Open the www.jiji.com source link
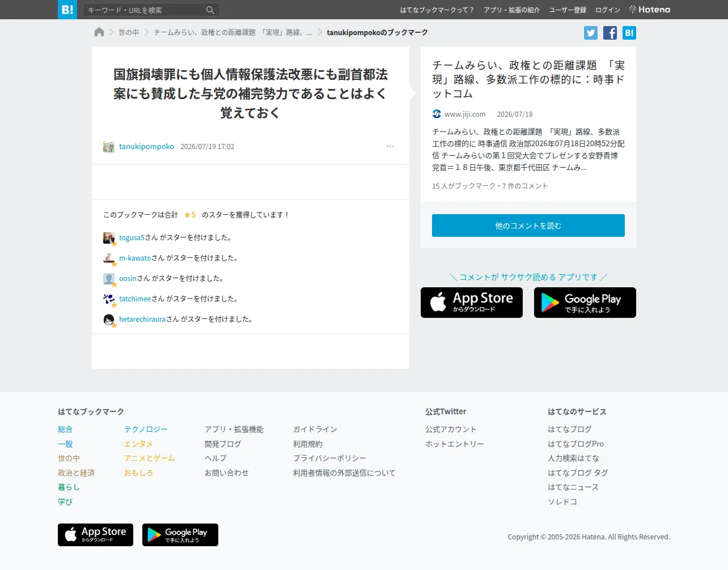The height and width of the screenshot is (570, 728). 465,114
